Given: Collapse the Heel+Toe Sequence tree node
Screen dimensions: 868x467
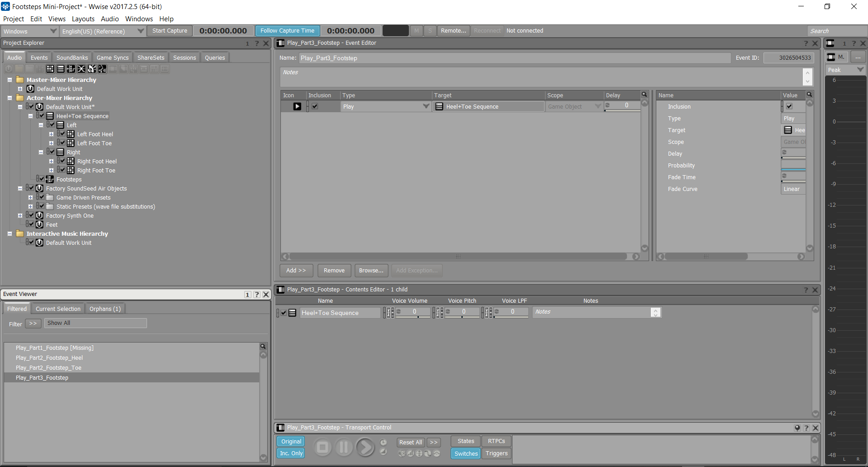Looking at the screenshot, I should [x=30, y=116].
